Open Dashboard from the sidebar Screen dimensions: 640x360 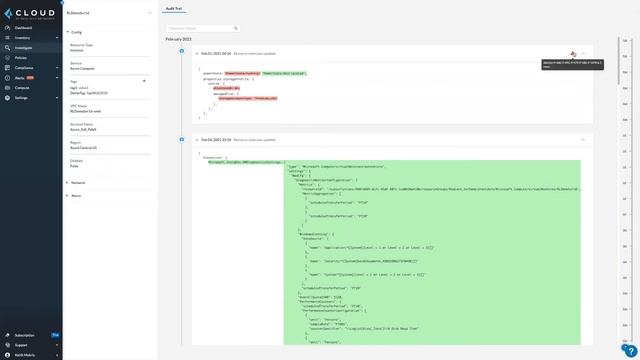23,28
